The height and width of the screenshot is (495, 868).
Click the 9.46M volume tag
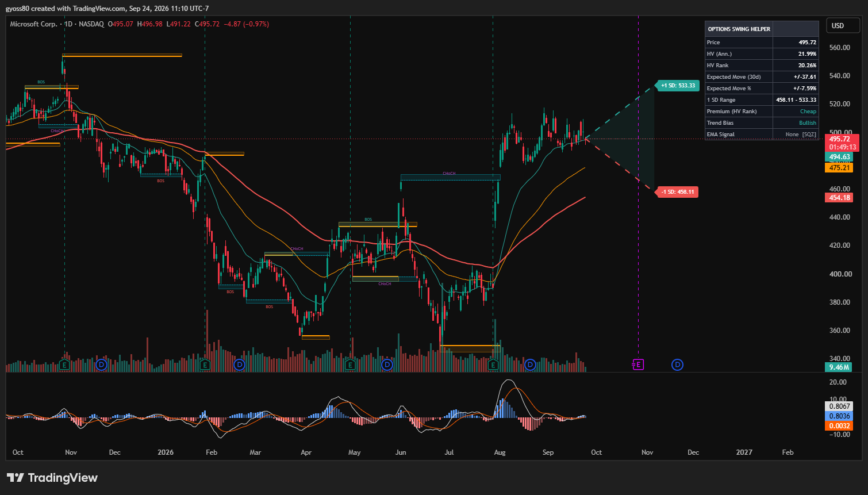839,367
